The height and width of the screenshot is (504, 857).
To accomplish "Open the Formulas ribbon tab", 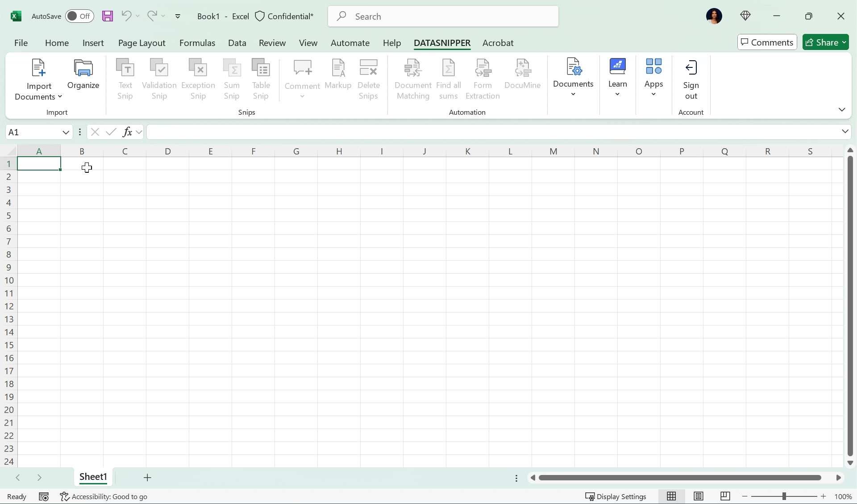I will (197, 43).
